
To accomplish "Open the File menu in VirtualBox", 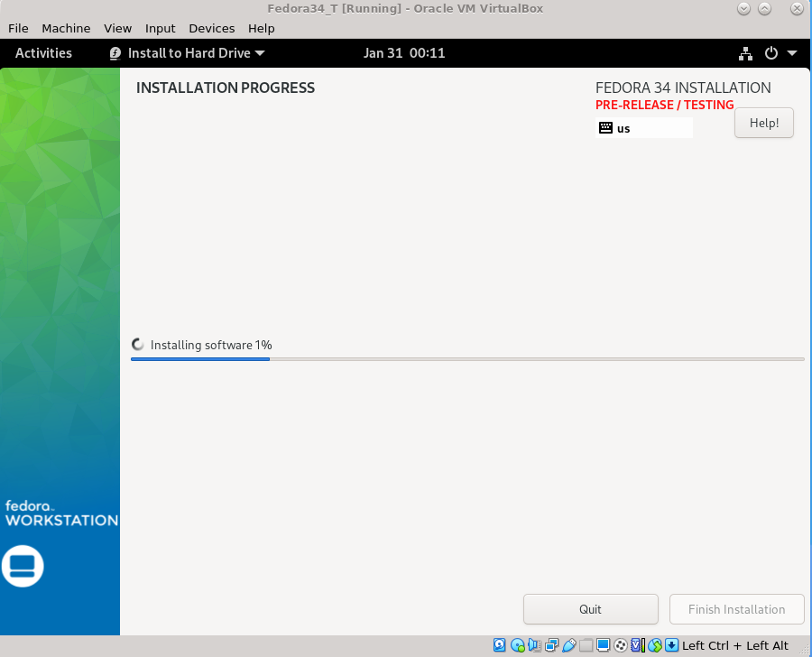I will (x=18, y=29).
